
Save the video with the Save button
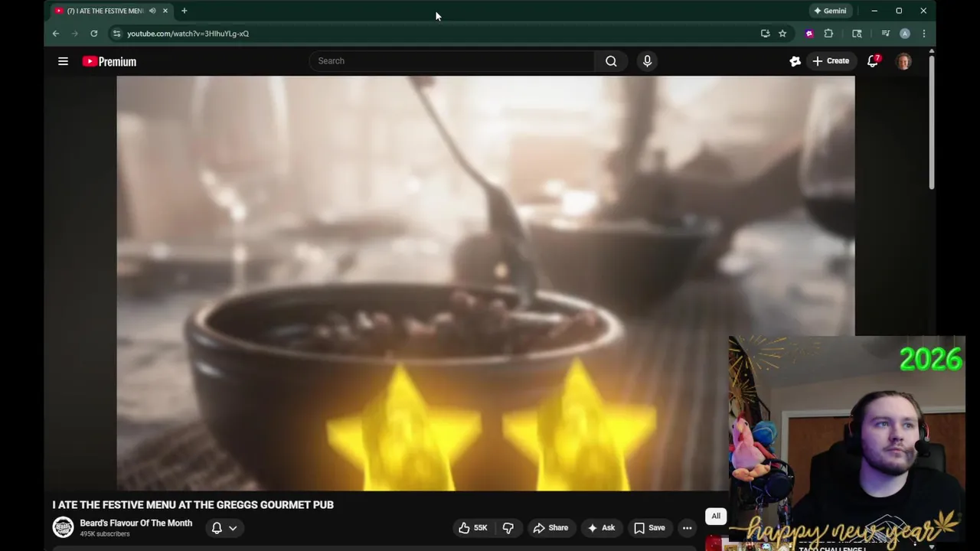point(649,528)
